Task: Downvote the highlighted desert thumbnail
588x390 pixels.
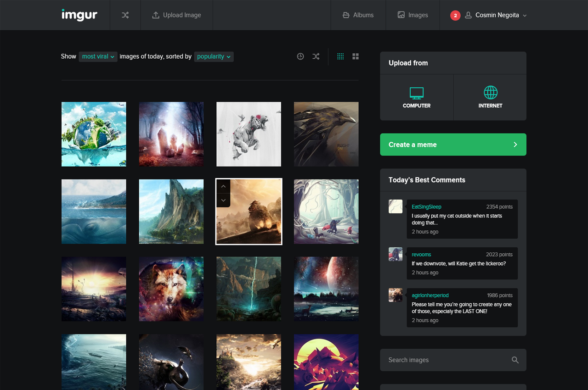Action: click(x=223, y=201)
